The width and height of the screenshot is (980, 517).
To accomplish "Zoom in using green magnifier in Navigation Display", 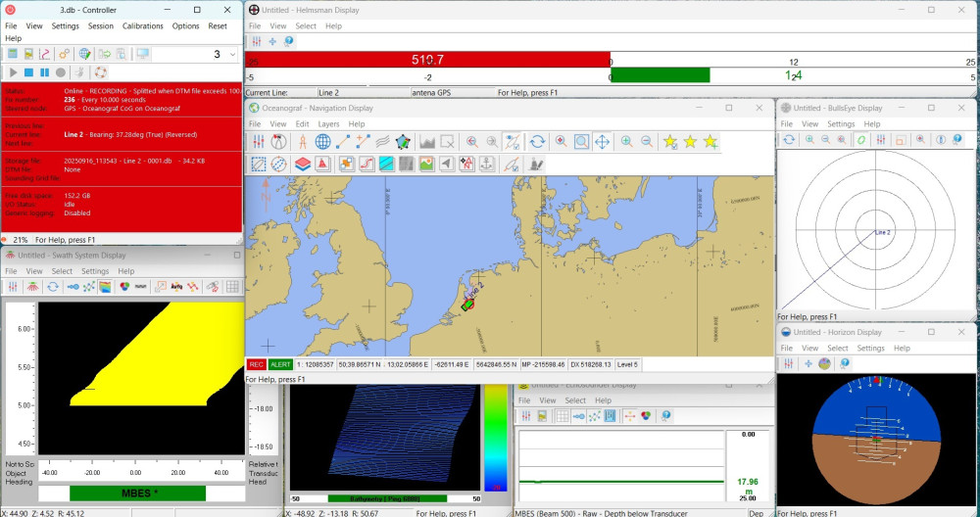I will 626,142.
